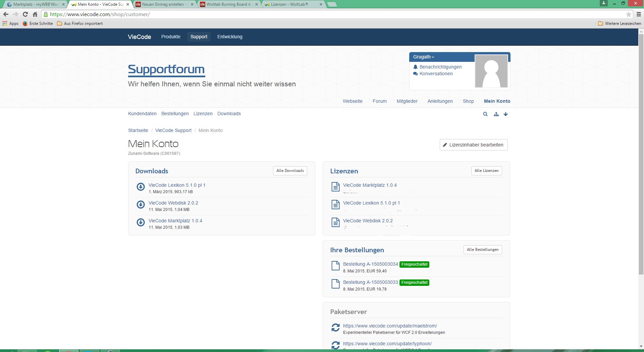The height and width of the screenshot is (352, 644).
Task: Click download icon for VieCode Webdisk 2.0.2
Action: click(141, 205)
